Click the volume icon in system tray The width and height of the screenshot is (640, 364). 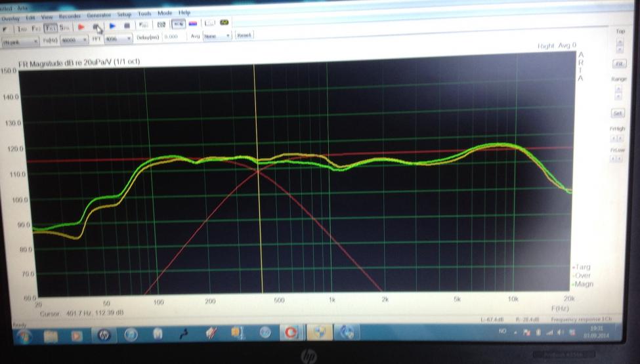561,333
